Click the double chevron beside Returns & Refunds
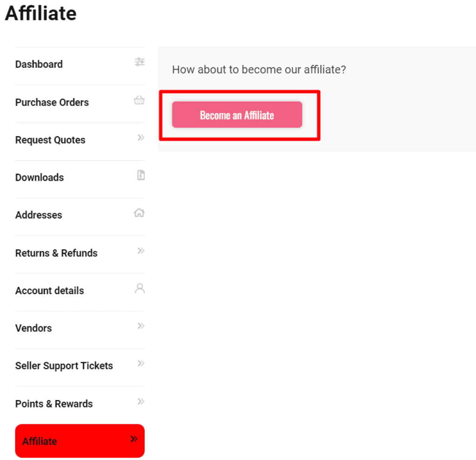 [141, 251]
